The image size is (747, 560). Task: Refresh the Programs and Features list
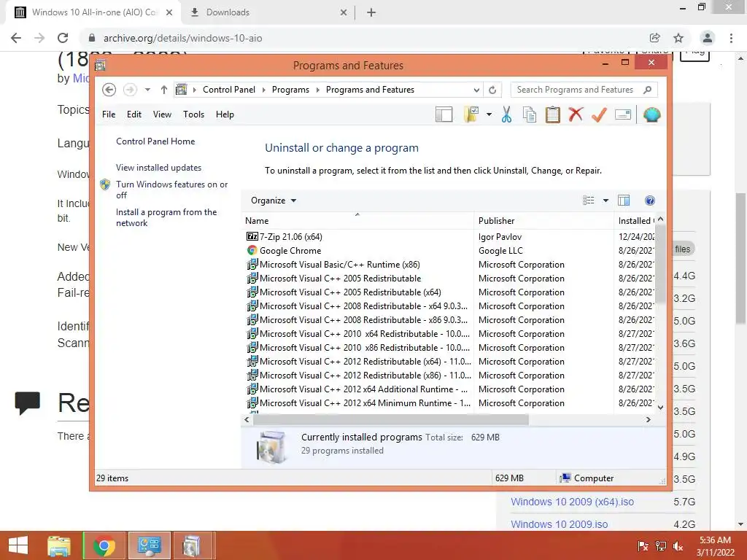(x=492, y=90)
